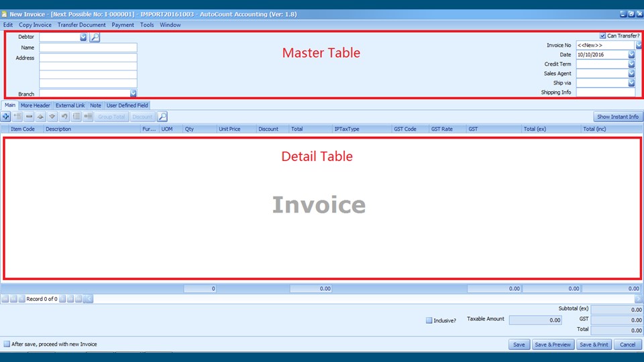
Task: Open the Sales Agent dropdown
Action: point(631,74)
